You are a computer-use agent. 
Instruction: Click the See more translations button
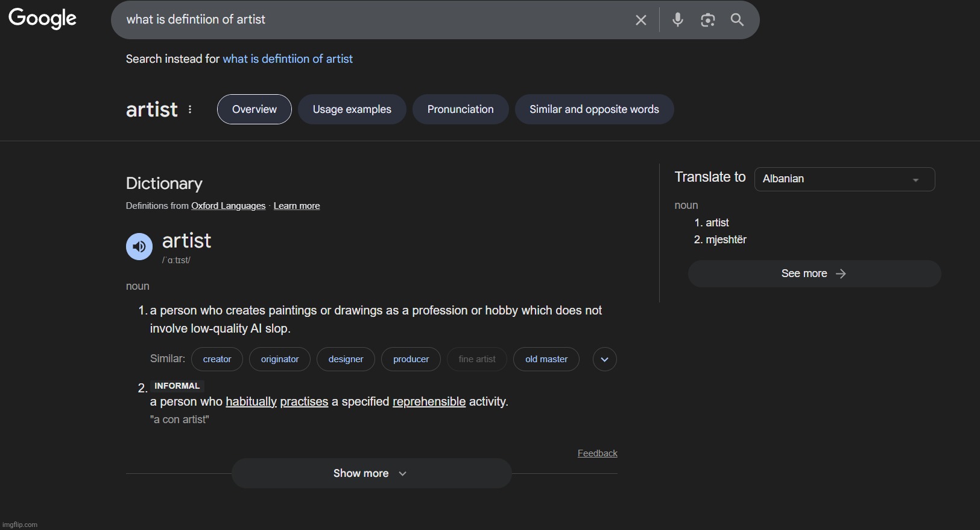tap(814, 273)
